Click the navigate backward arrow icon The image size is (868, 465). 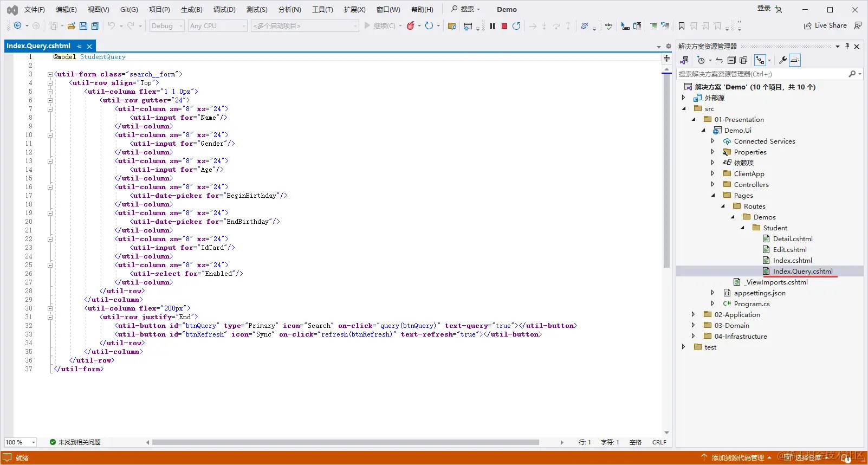click(17, 25)
